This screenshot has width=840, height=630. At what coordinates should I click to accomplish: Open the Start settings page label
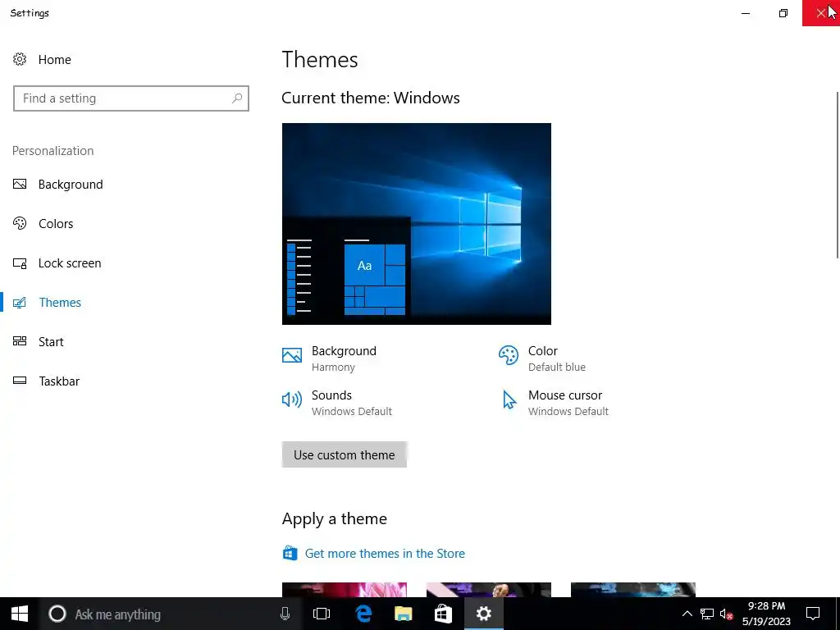[51, 342]
